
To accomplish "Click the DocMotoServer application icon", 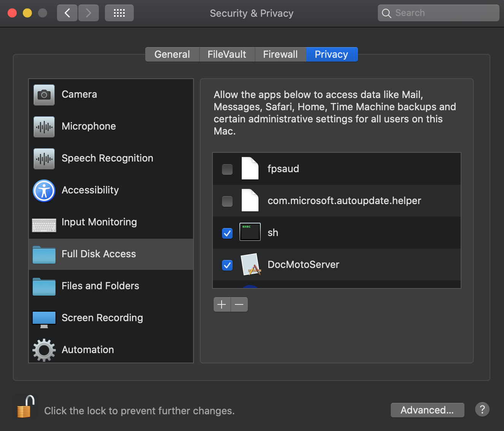I will 251,264.
